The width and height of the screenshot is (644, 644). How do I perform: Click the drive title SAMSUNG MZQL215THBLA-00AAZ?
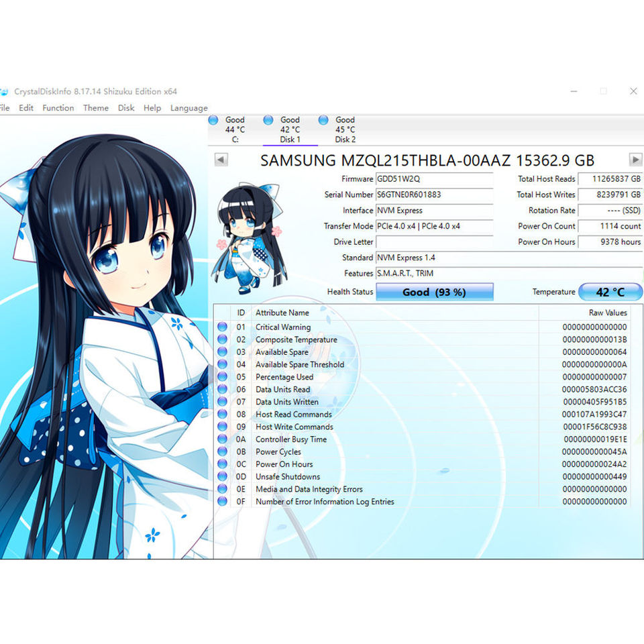tap(385, 160)
